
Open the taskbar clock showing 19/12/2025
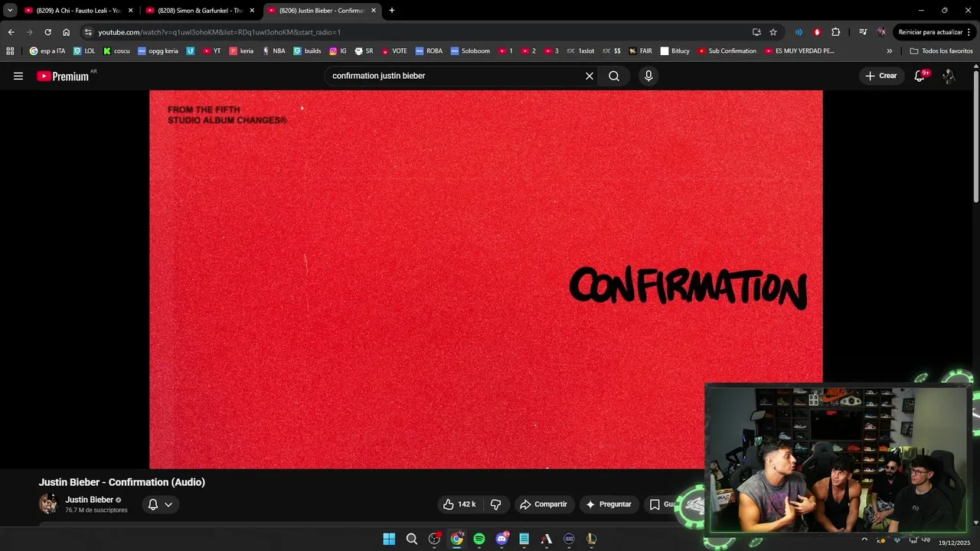[x=955, y=542]
